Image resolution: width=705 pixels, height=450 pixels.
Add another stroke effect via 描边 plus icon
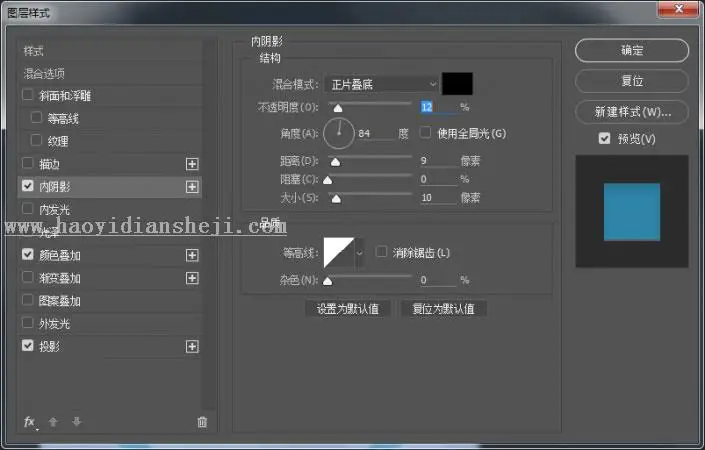[192, 164]
